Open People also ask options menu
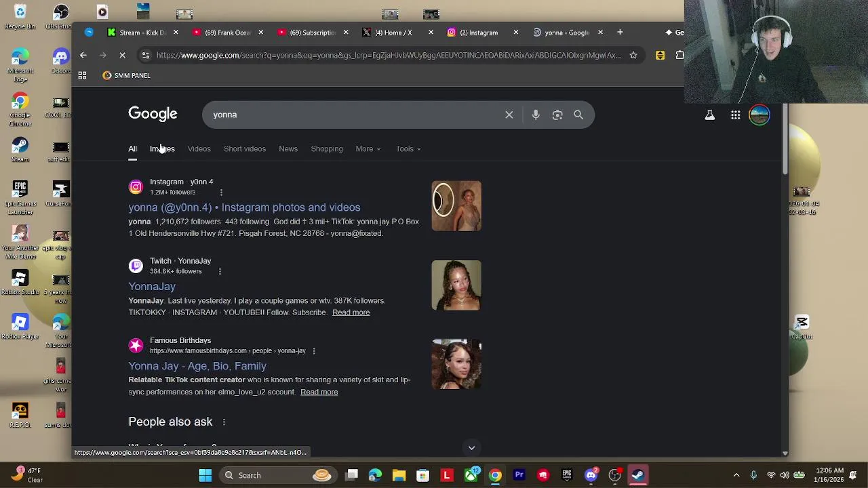Image resolution: width=868 pixels, height=488 pixels. (x=224, y=422)
